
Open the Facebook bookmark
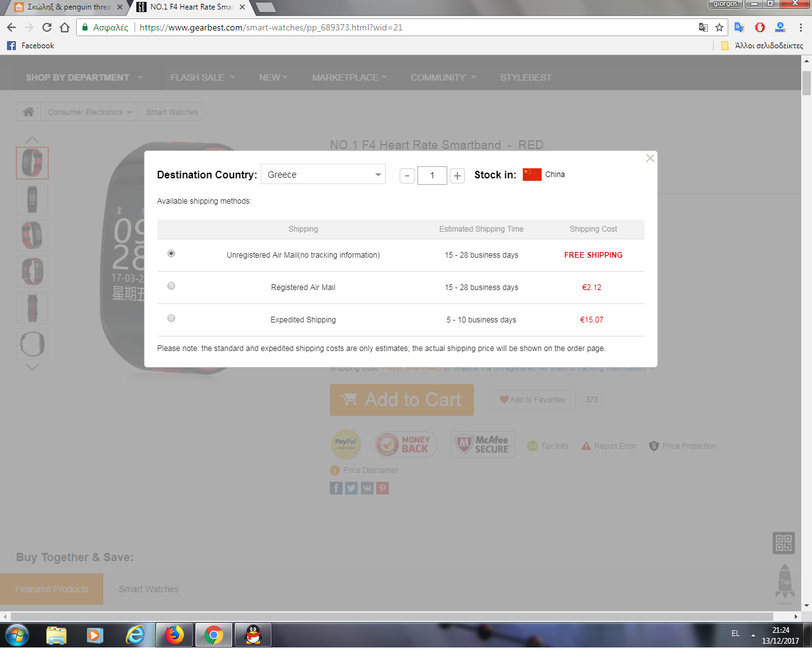(x=30, y=46)
